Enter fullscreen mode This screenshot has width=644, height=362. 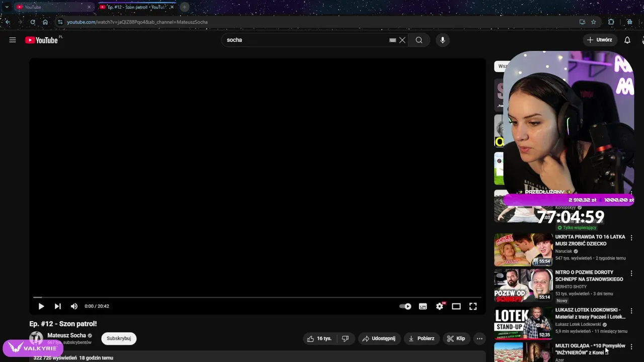click(x=473, y=306)
